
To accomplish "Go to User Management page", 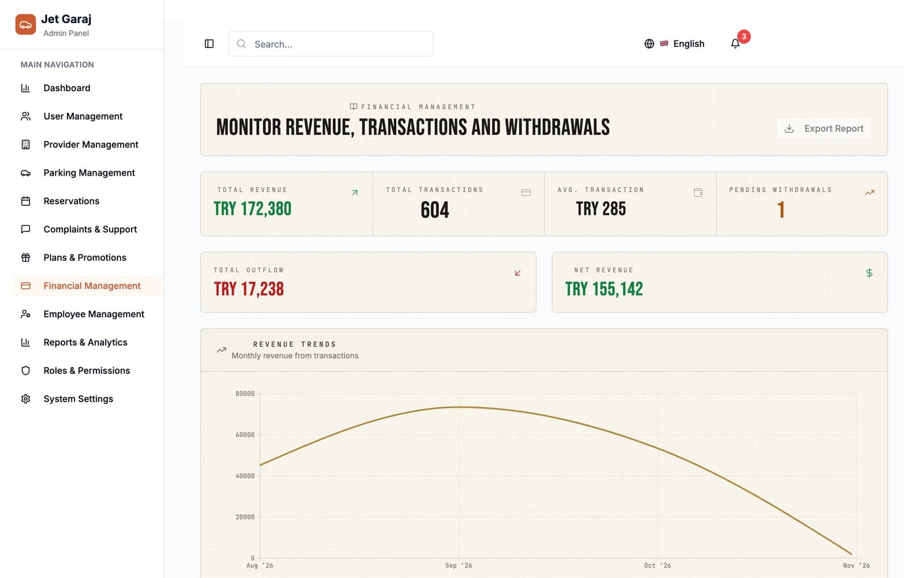I will pyautogui.click(x=88, y=116).
